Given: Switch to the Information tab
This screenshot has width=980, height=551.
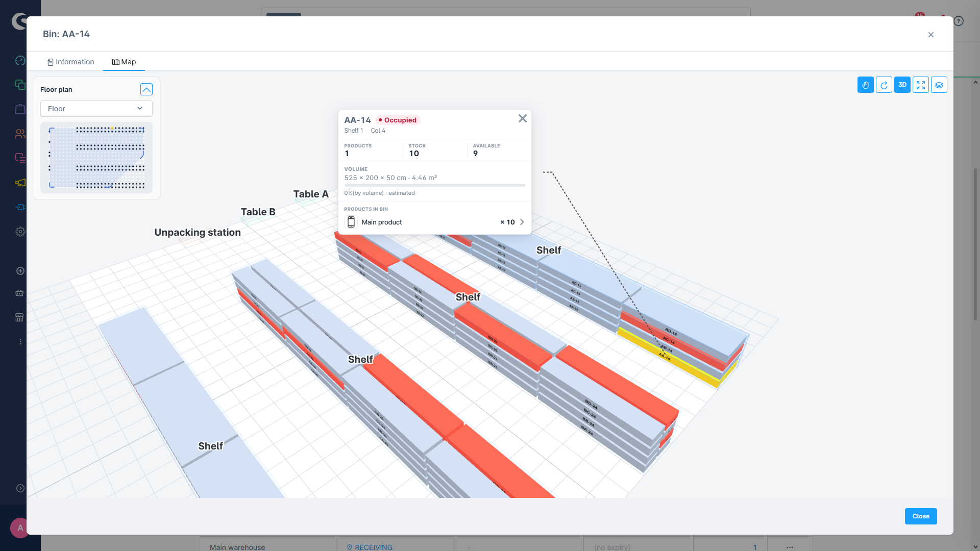Looking at the screenshot, I should pyautogui.click(x=70, y=62).
